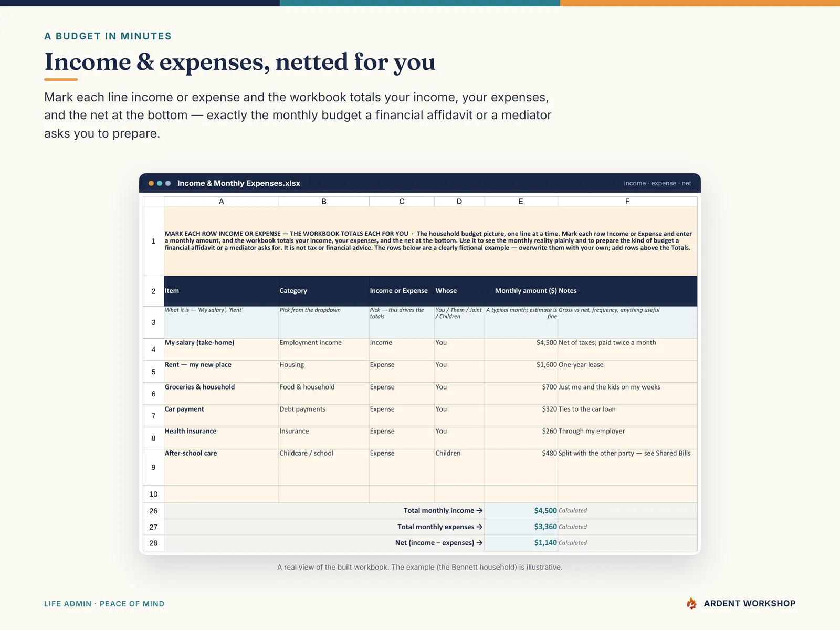The image size is (840, 630).
Task: Click the 'Income' cell in salary row
Action: point(402,349)
